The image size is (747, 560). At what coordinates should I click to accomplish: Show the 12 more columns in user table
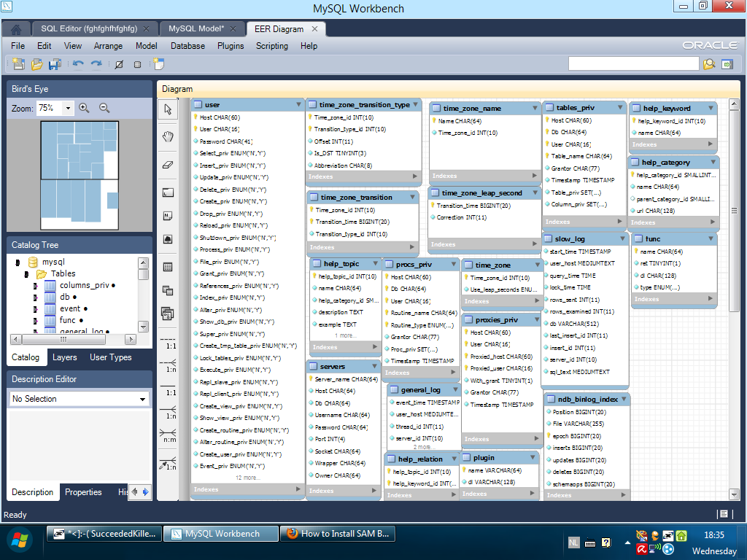click(248, 478)
